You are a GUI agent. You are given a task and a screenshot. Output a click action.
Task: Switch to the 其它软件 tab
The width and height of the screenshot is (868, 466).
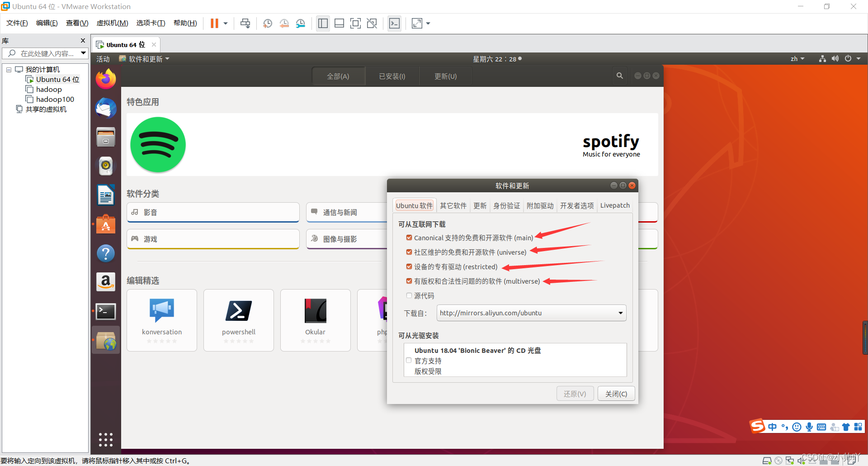[x=453, y=206]
